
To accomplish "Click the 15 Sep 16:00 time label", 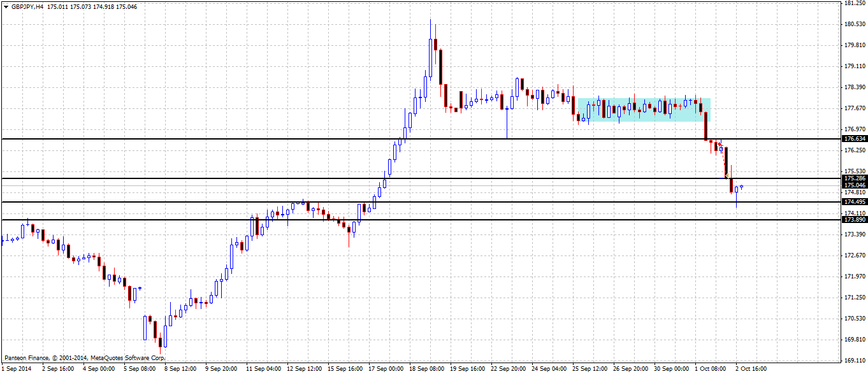I will click(345, 369).
